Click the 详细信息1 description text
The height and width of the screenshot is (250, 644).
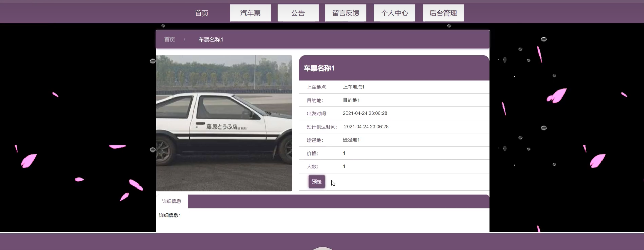pyautogui.click(x=170, y=215)
